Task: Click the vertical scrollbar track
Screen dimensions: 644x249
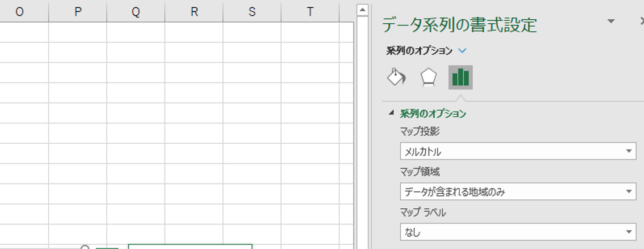Action: pyautogui.click(x=362, y=134)
